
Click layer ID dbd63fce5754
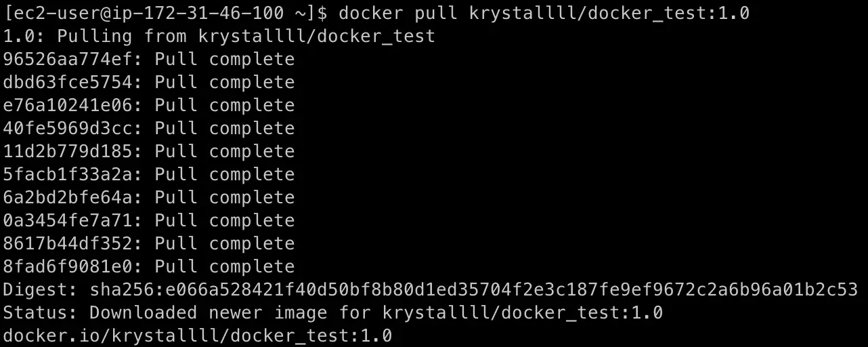pyautogui.click(x=68, y=82)
